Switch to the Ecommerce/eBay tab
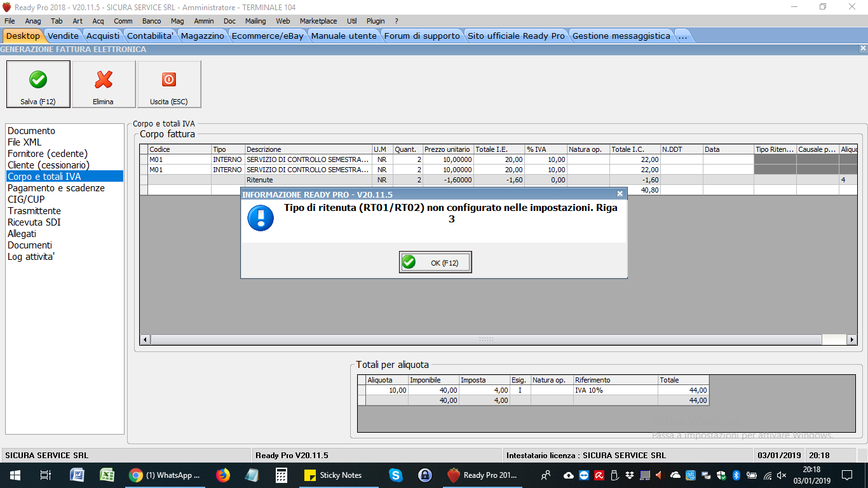868x488 pixels. [268, 36]
